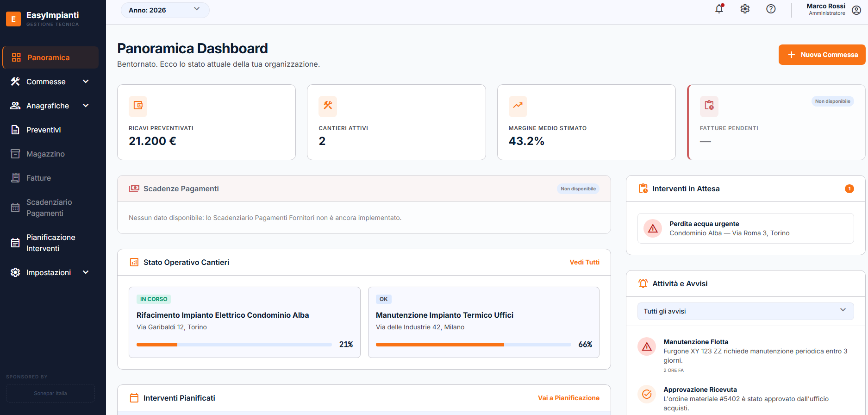Open the Anno 2026 year dropdown

click(165, 10)
